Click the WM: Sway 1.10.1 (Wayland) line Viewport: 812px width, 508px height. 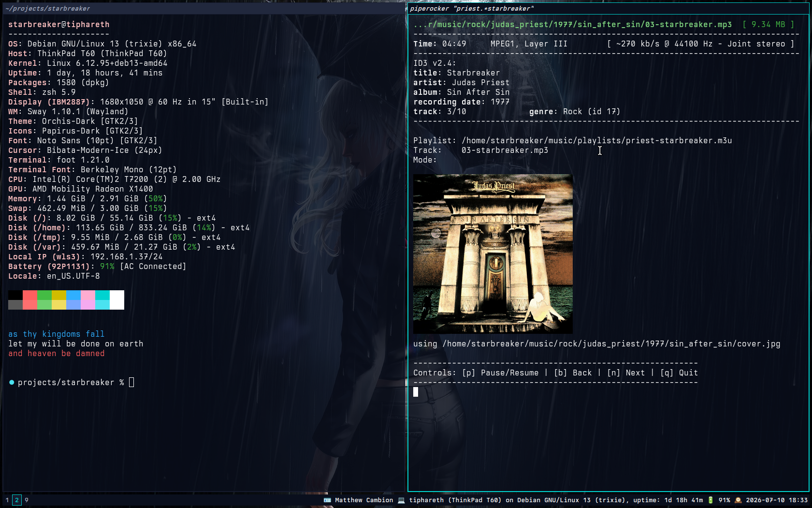(68, 111)
